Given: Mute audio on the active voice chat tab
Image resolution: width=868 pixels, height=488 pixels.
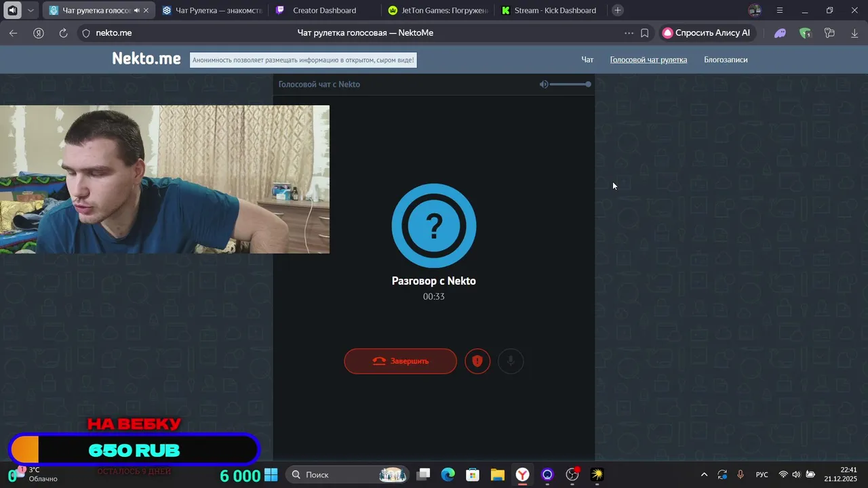Looking at the screenshot, I should pos(137,10).
